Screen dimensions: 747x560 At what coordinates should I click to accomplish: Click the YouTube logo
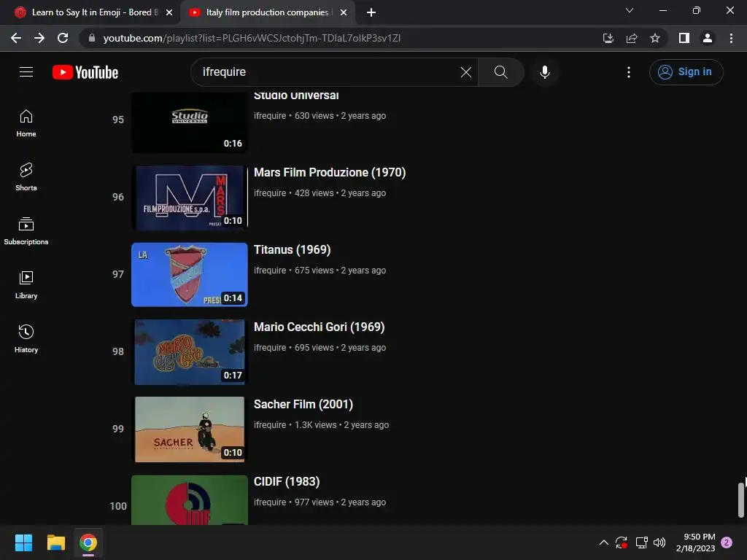(85, 72)
